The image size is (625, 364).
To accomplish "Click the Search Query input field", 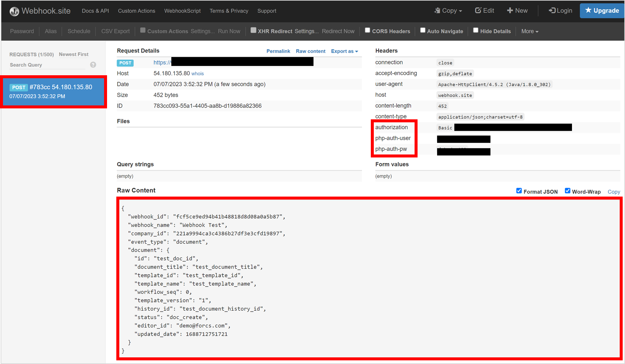I will pyautogui.click(x=47, y=65).
